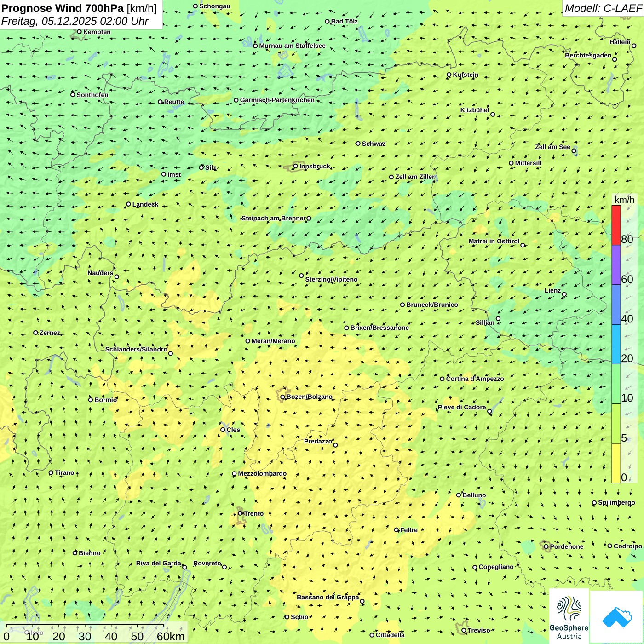Click the Sillian town label
Image resolution: width=644 pixels, height=644 pixels.
coord(485,322)
